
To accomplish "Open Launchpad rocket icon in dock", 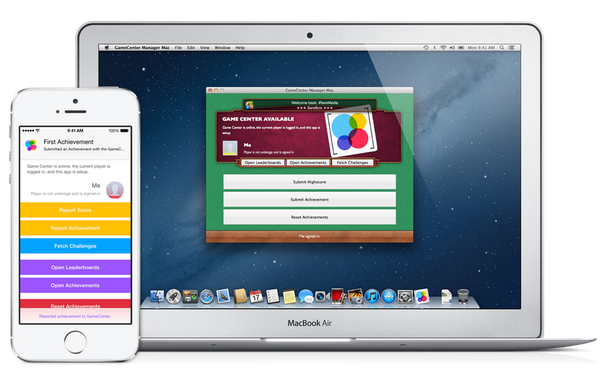I will pos(173,297).
